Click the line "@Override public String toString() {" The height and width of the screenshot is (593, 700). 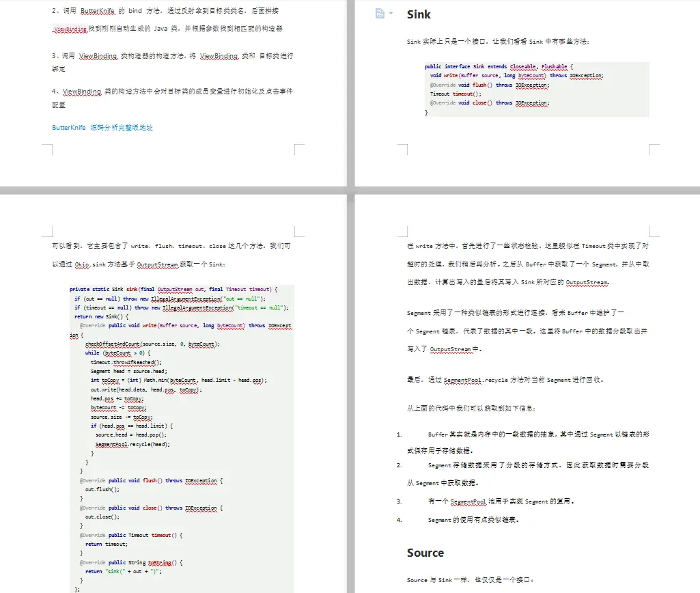tap(131, 563)
